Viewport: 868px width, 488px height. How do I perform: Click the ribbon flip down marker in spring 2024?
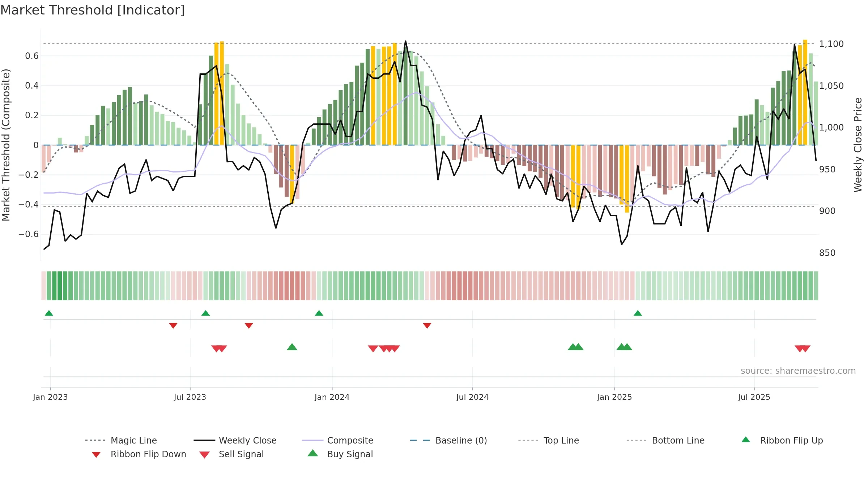[x=427, y=326]
